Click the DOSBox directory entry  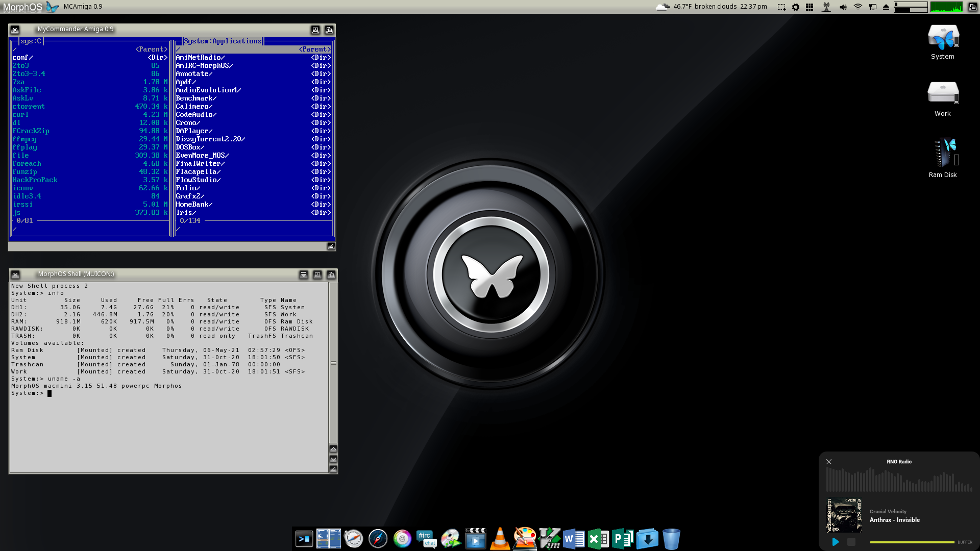(x=190, y=147)
